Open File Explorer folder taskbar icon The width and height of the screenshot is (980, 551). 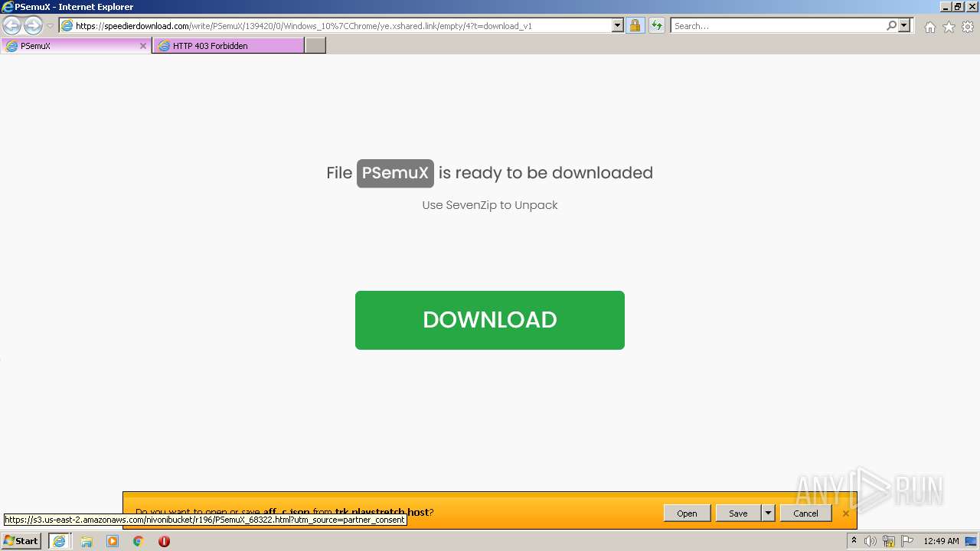click(x=87, y=541)
